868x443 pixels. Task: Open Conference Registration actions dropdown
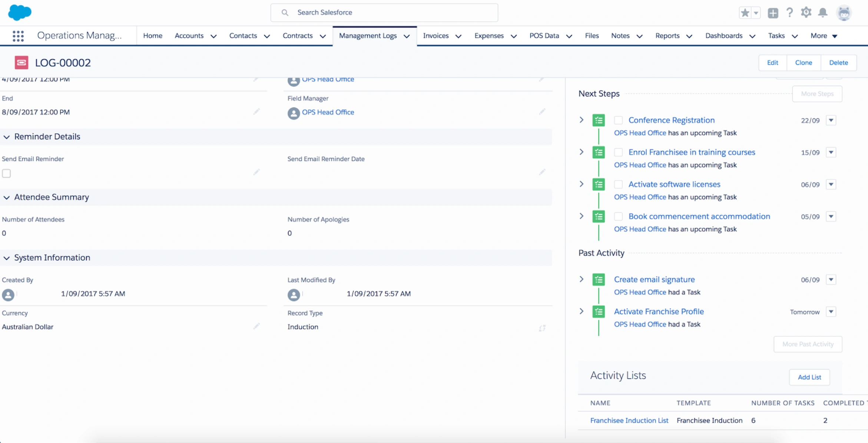[831, 120]
